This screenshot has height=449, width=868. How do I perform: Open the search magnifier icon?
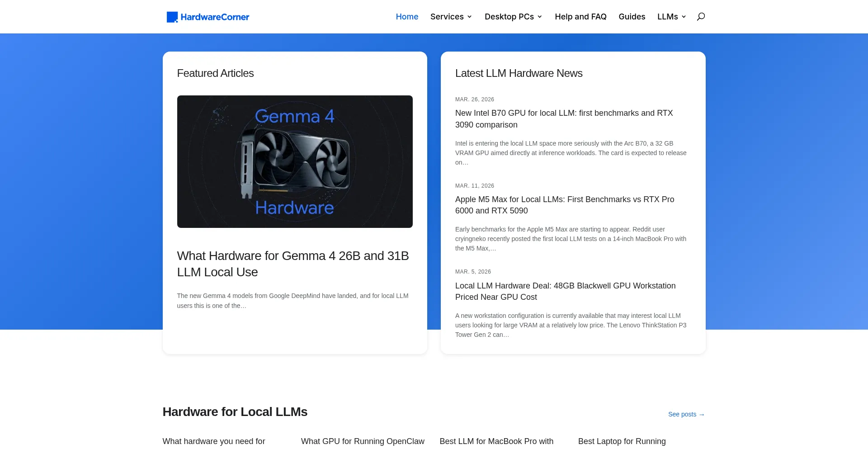701,17
